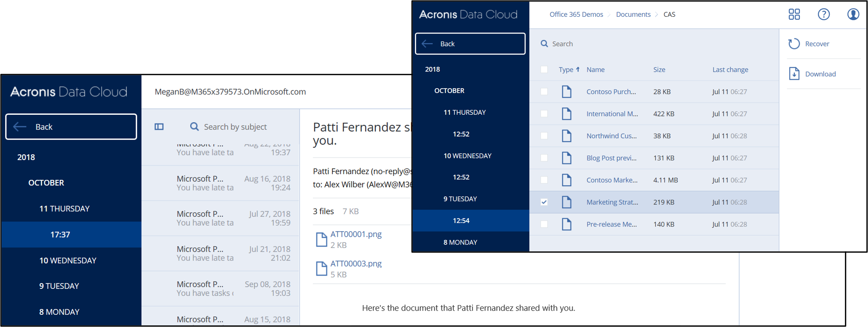This screenshot has width=868, height=327.
Task: Sort files by the Size column
Action: 659,69
